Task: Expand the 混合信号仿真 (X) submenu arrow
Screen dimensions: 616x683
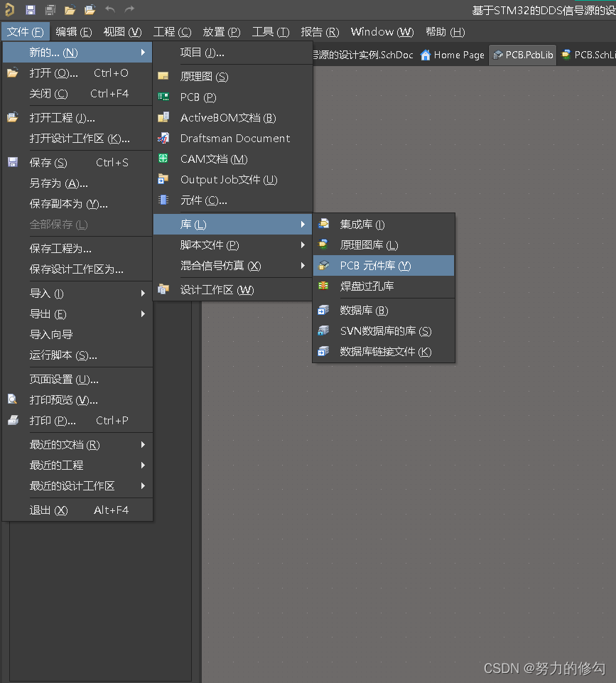Action: click(303, 265)
